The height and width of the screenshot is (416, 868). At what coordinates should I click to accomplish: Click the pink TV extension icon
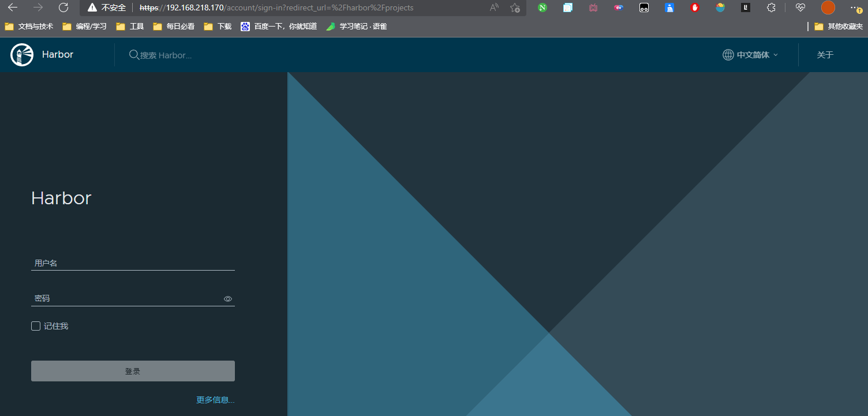pyautogui.click(x=593, y=8)
